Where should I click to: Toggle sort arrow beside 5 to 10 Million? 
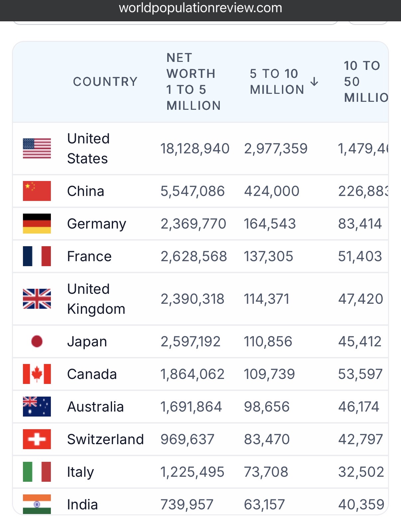(314, 82)
